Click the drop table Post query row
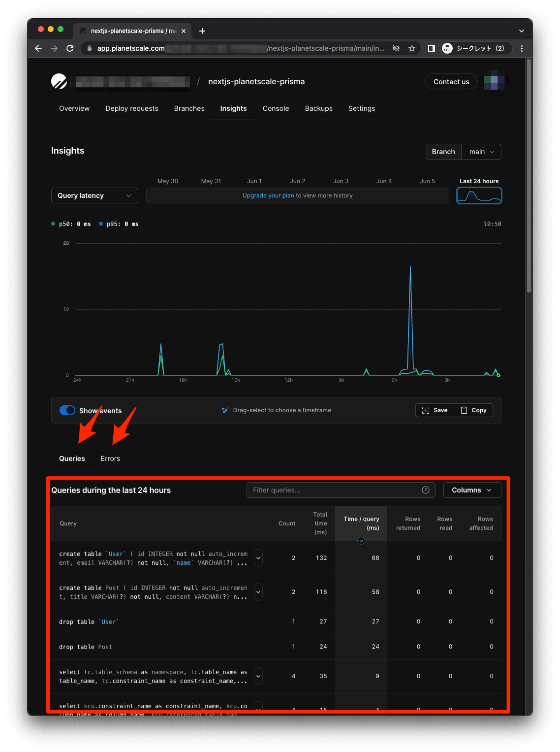Image resolution: width=560 pixels, height=752 pixels. tap(276, 647)
